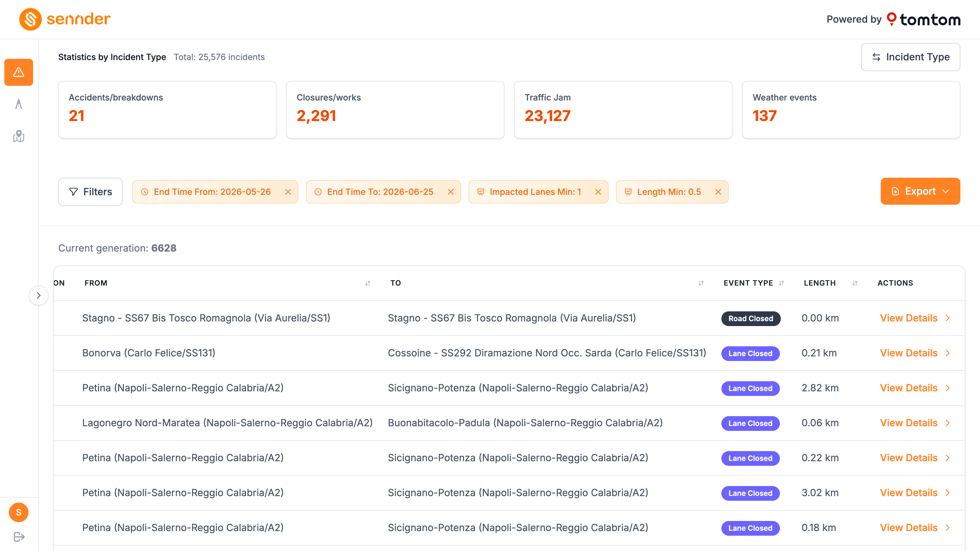The width and height of the screenshot is (980, 551).
Task: Click the 0.21 km length value
Action: pos(819,353)
